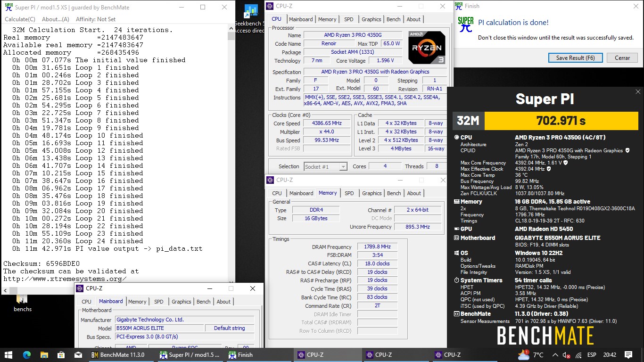Click the CAS# Latency value 18.0 clocks
This screenshot has height=362, width=644.
(377, 264)
